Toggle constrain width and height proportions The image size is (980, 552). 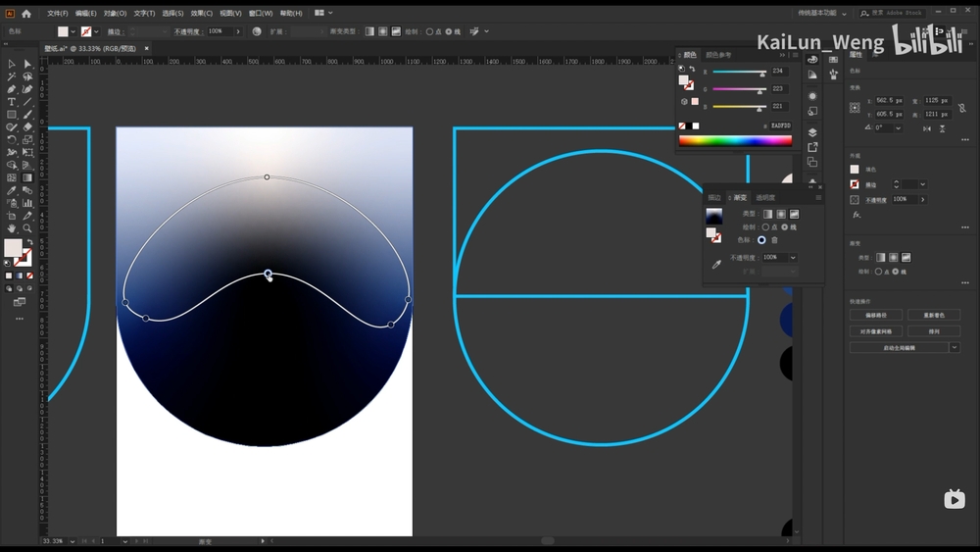[x=962, y=108]
